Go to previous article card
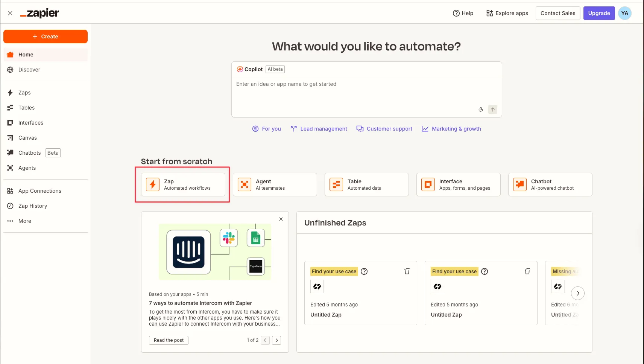 [265, 340]
